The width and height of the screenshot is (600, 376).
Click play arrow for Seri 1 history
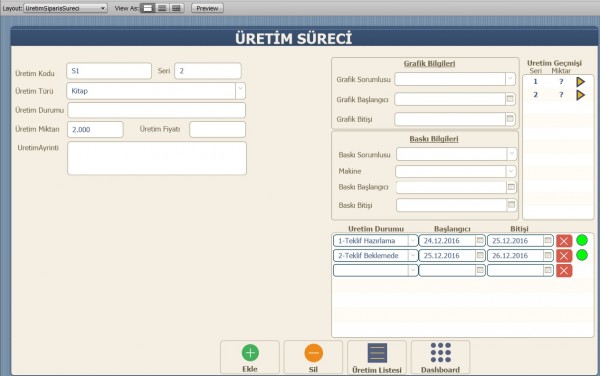pos(580,81)
